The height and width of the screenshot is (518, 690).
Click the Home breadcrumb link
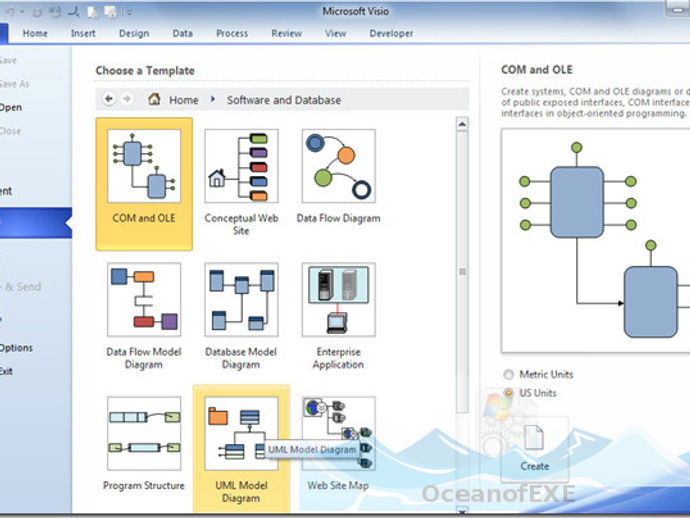coord(184,100)
